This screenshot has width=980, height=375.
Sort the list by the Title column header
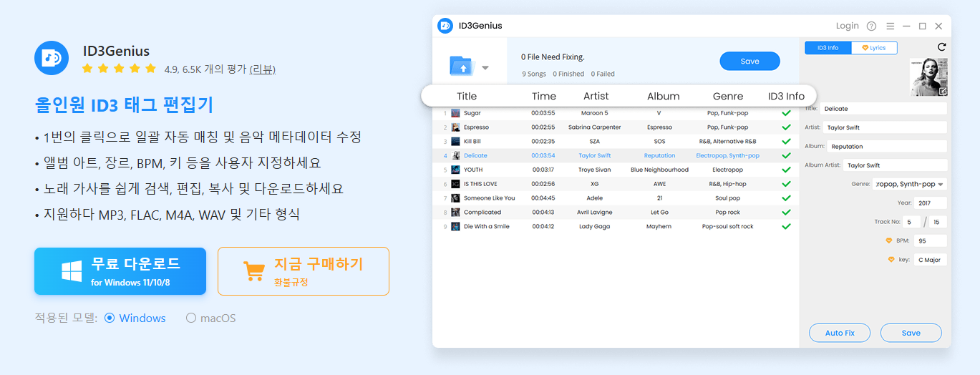click(x=467, y=96)
